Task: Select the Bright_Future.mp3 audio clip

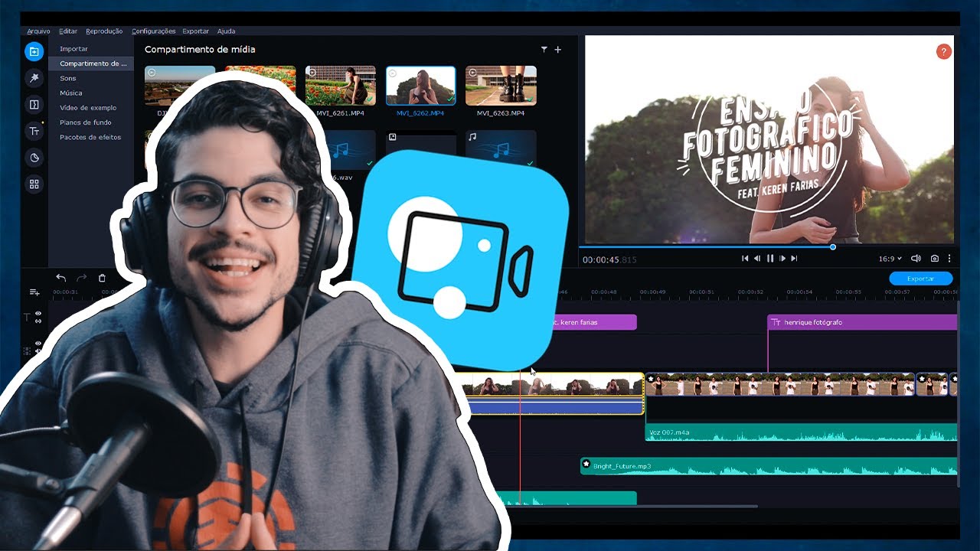Action: 769,466
